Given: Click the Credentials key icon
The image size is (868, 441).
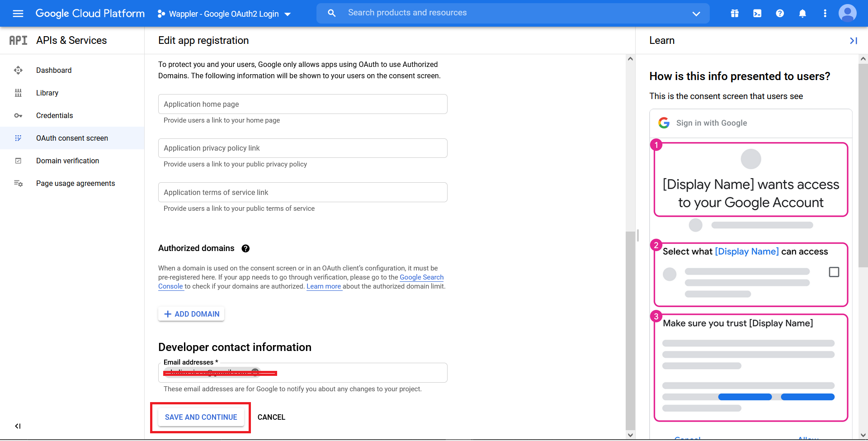Looking at the screenshot, I should coord(18,115).
